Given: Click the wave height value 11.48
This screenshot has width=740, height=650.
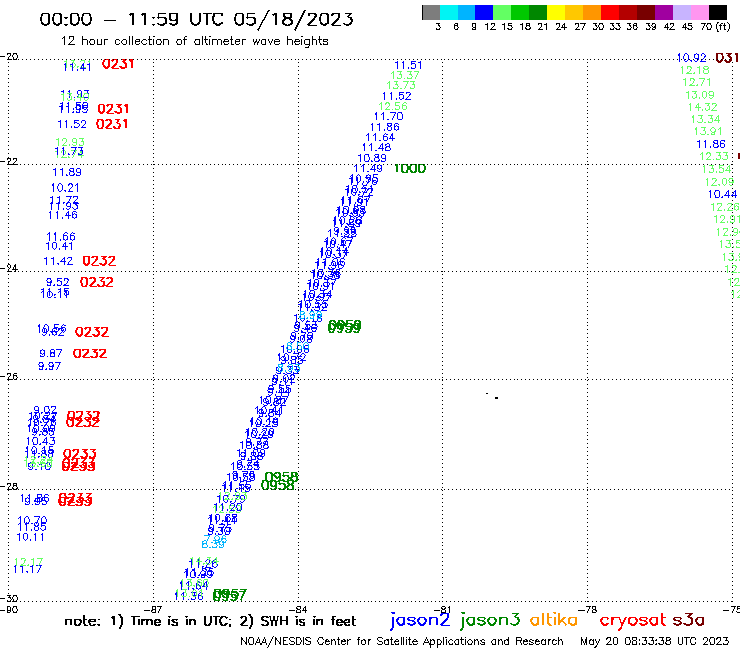Looking at the screenshot, I should [377, 148].
